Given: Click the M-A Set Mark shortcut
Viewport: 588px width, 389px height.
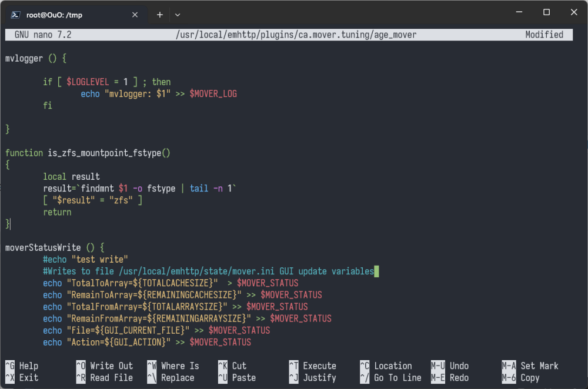Looking at the screenshot, I should click(x=530, y=365).
